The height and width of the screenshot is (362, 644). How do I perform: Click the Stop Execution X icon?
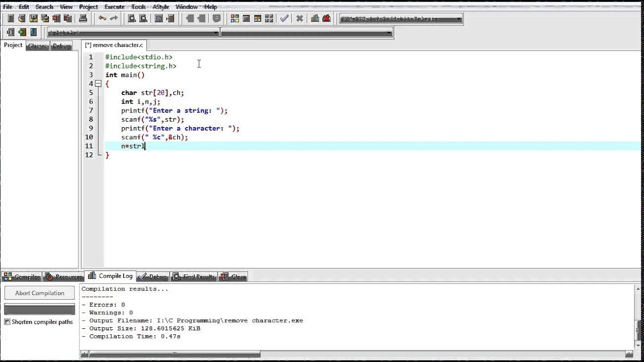299,19
